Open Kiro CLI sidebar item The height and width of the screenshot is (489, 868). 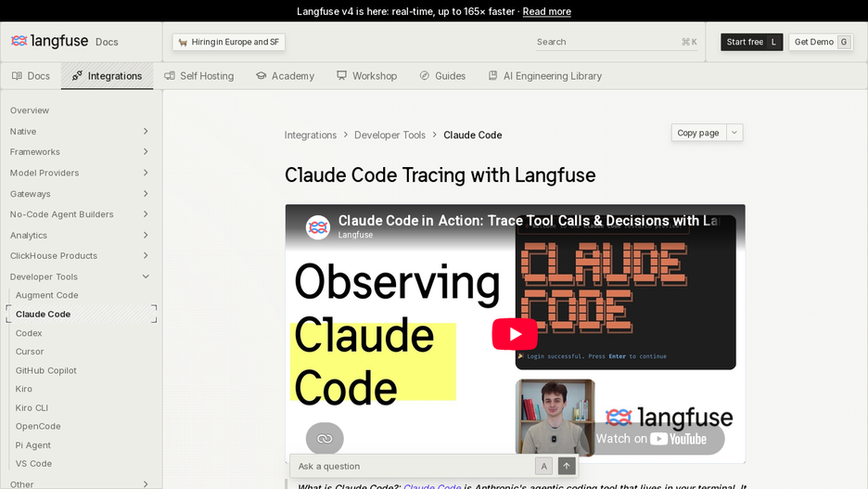point(32,407)
